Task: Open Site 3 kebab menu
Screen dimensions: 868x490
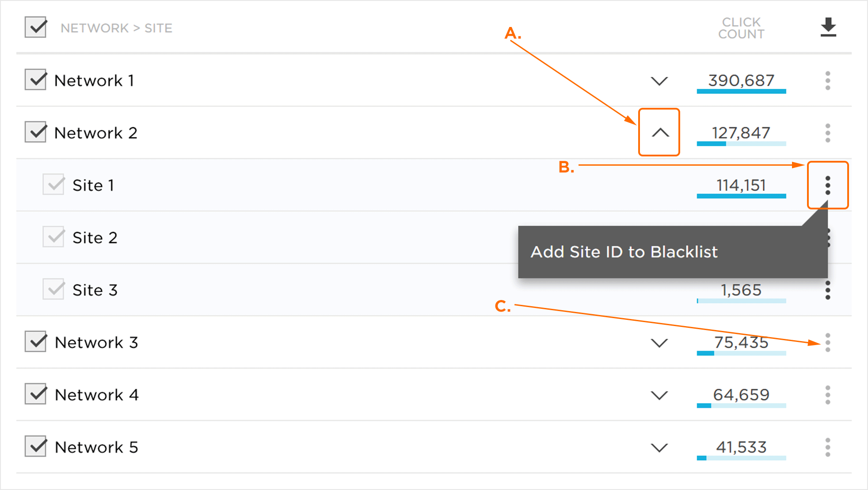Action: (828, 290)
